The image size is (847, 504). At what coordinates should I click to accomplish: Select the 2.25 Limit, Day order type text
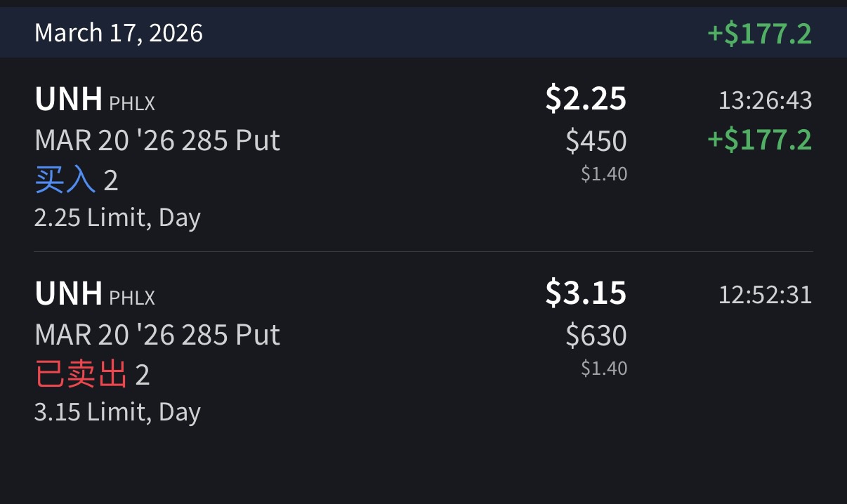(117, 218)
